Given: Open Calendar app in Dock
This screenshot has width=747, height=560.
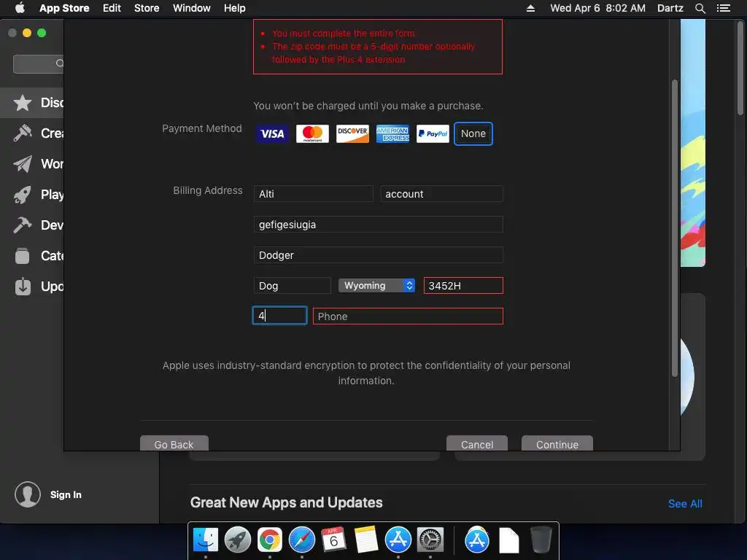Looking at the screenshot, I should pos(333,540).
